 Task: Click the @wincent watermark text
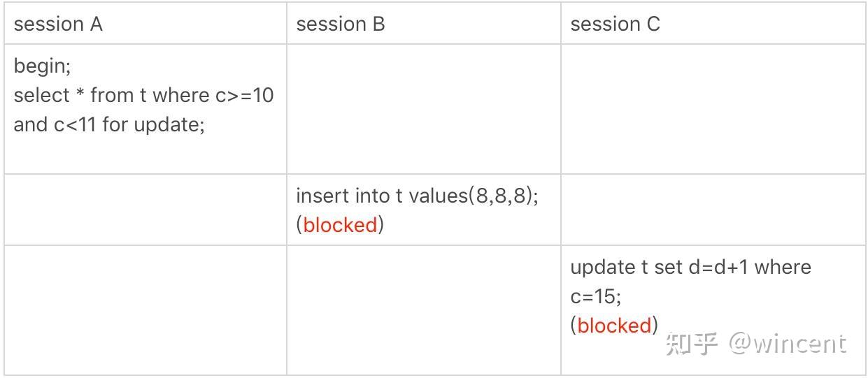788,343
